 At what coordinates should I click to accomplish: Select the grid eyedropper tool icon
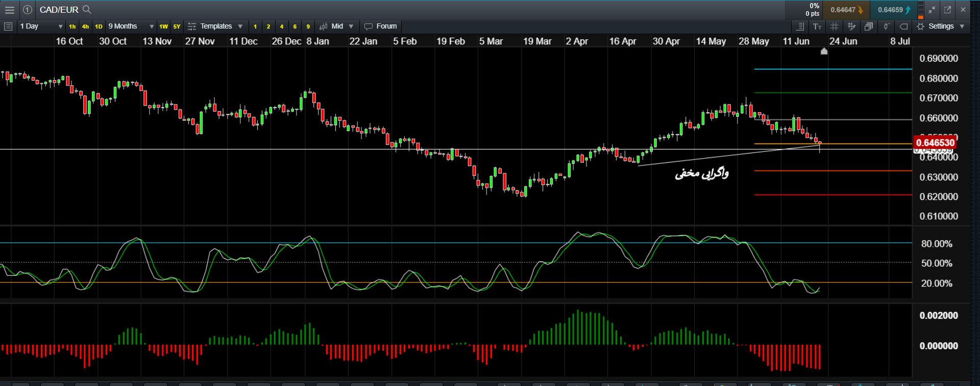click(851, 27)
